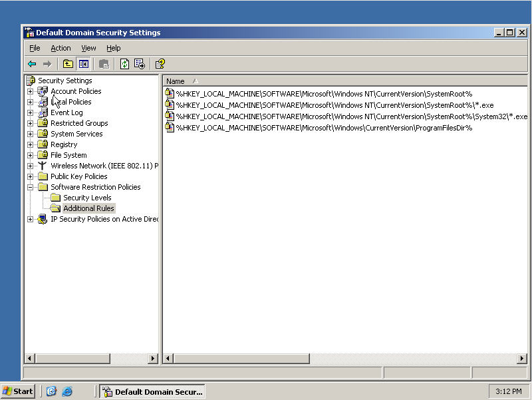Image resolution: width=532 pixels, height=400 pixels.
Task: Click the Local Policies tree icon
Action: point(43,102)
